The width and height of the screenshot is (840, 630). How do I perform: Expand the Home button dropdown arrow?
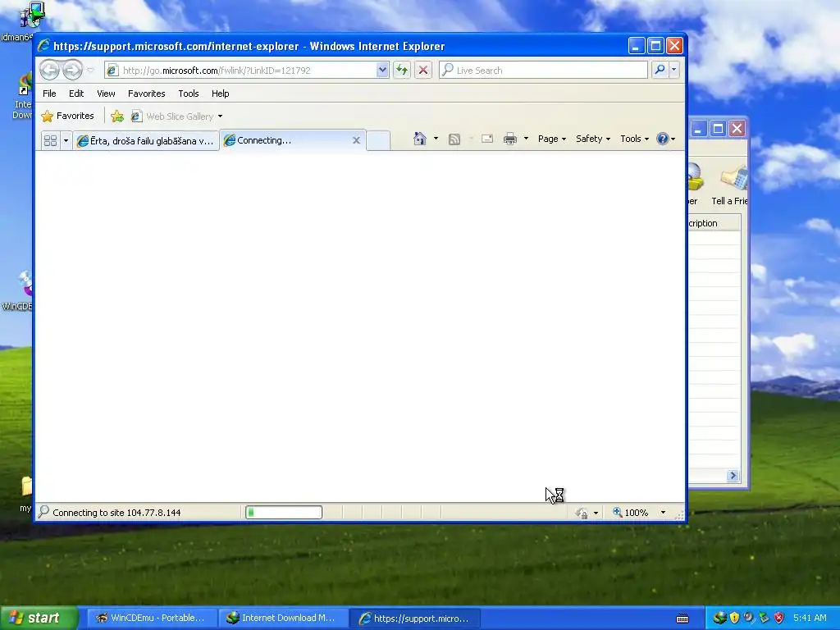coord(436,139)
